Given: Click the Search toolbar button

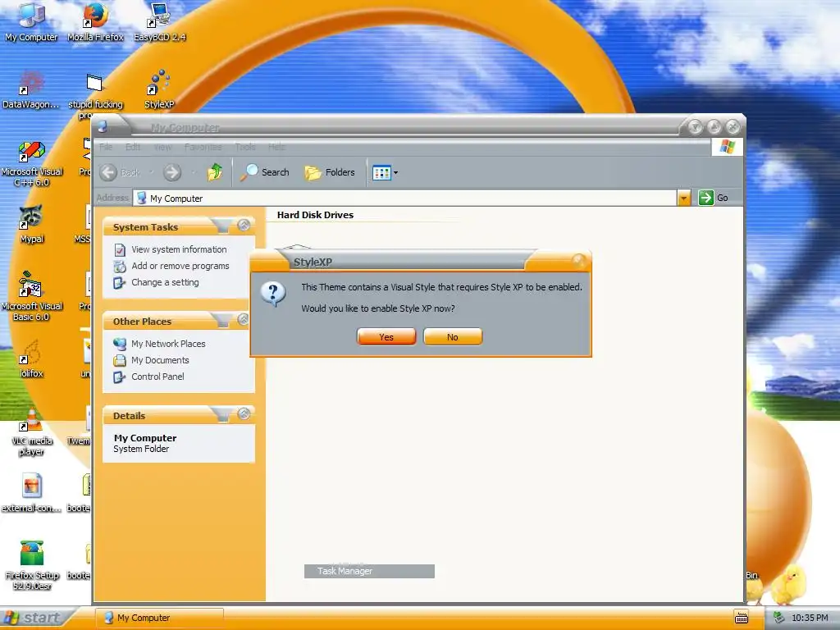Looking at the screenshot, I should [x=265, y=172].
